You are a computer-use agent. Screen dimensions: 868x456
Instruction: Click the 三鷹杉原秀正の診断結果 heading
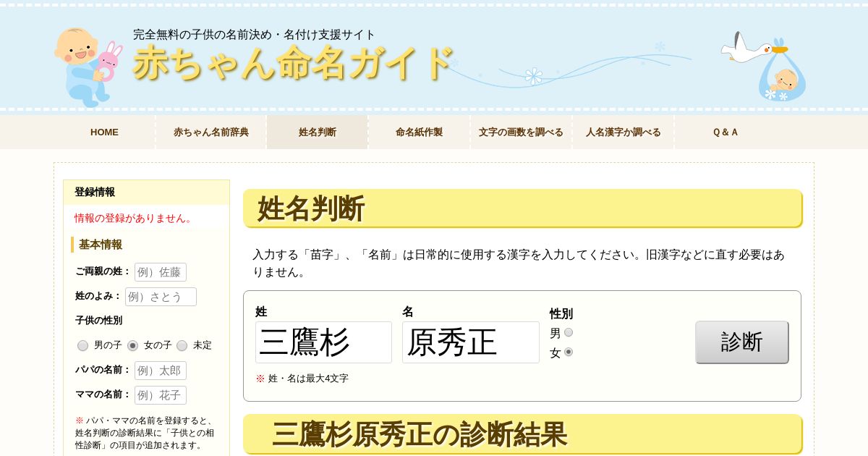pyautogui.click(x=420, y=434)
